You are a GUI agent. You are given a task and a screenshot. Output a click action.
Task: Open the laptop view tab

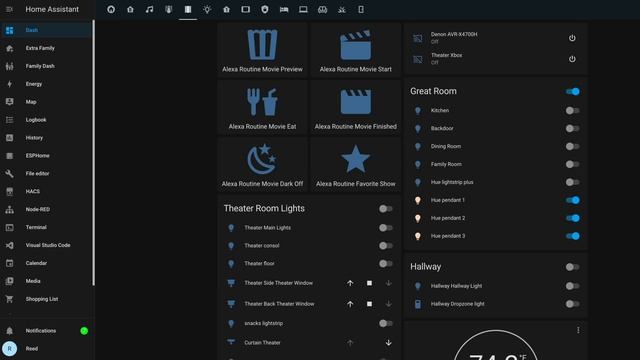pos(303,9)
